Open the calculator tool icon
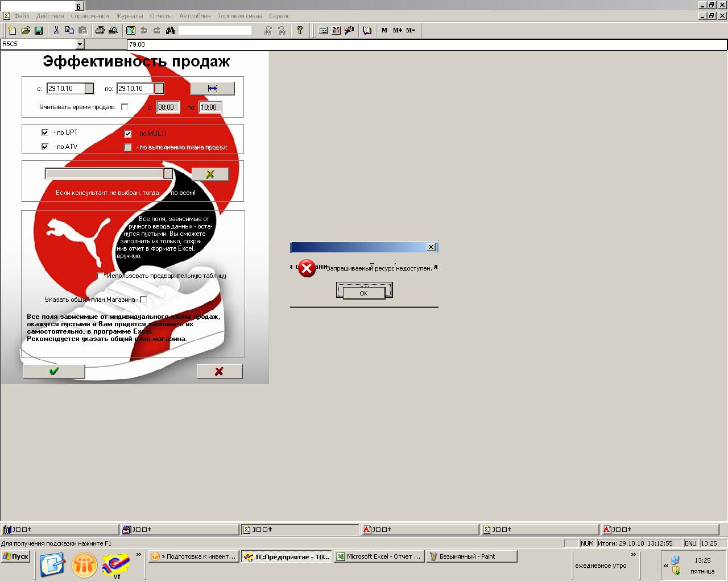This screenshot has height=582, width=728. point(323,31)
